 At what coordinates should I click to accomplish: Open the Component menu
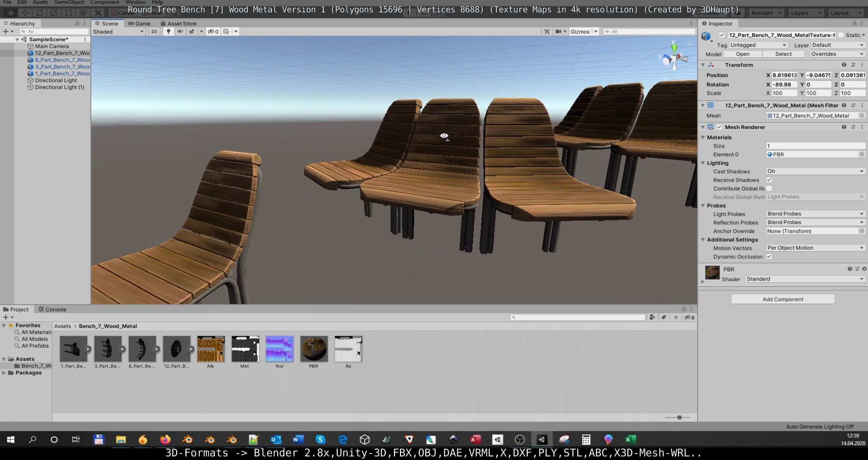[x=104, y=2]
